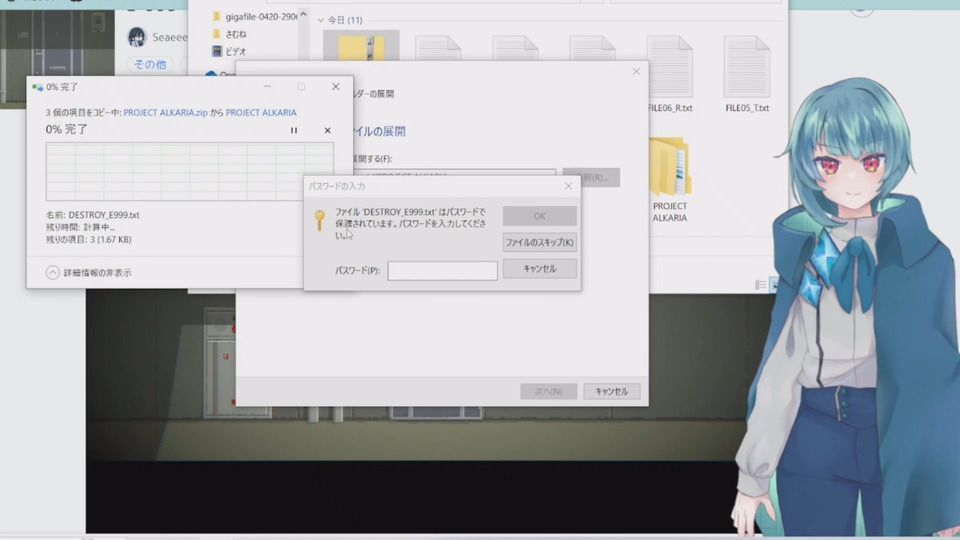Select the highlighted zip folder thumbnail
The width and height of the screenshot is (960, 540).
click(x=361, y=47)
